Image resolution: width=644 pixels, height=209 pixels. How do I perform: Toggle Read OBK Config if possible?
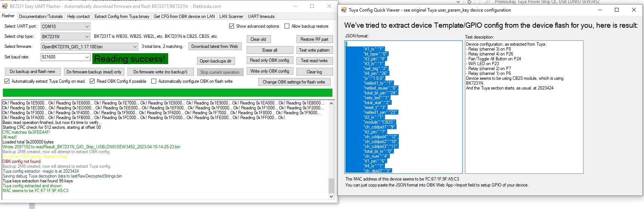pos(92,81)
